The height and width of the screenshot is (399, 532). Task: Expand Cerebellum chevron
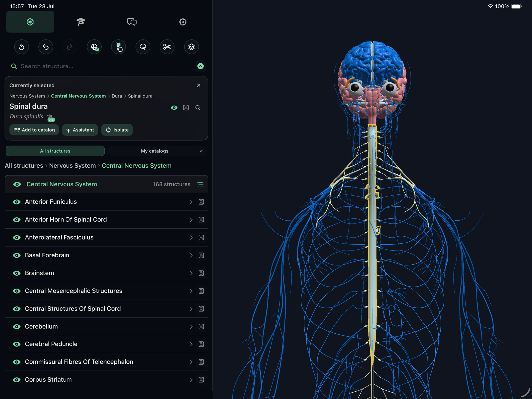pyautogui.click(x=191, y=327)
